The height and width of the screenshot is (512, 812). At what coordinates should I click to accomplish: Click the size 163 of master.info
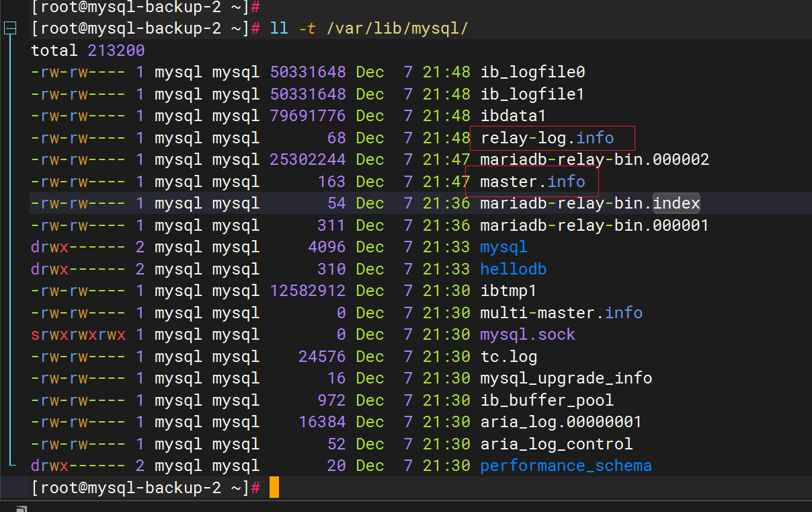coord(332,182)
